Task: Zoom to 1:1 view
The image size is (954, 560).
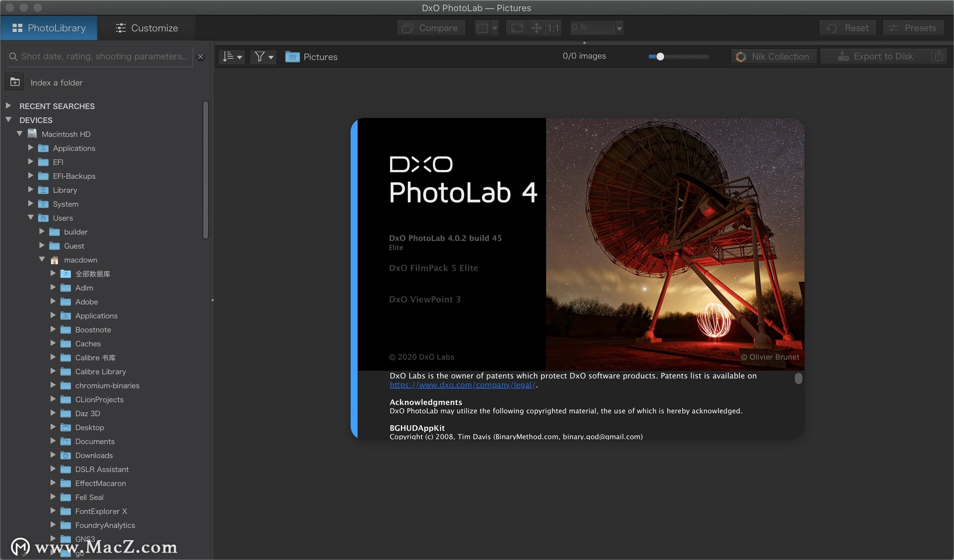Action: (x=553, y=28)
